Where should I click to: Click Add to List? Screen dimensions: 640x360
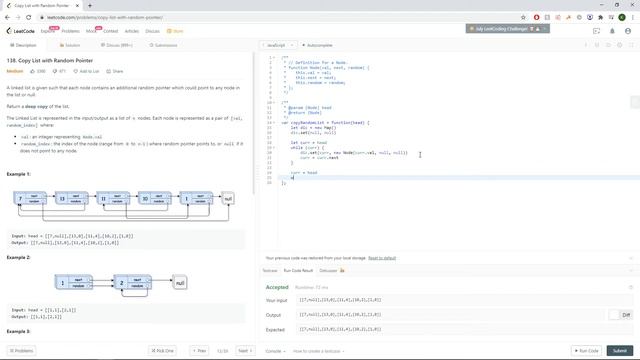pos(87,71)
